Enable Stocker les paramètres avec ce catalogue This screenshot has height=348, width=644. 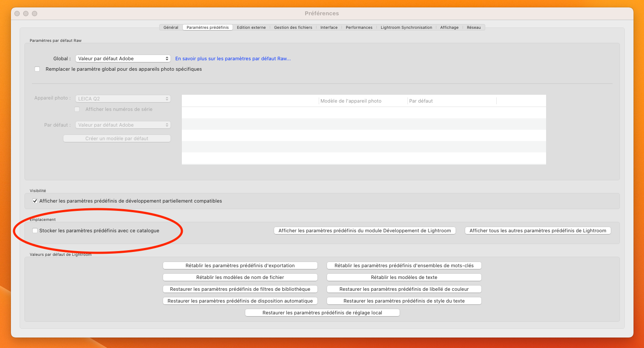35,231
